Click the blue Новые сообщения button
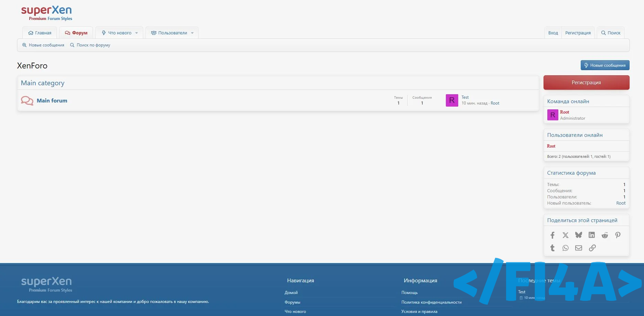Image resolution: width=644 pixels, height=316 pixels. click(x=605, y=65)
